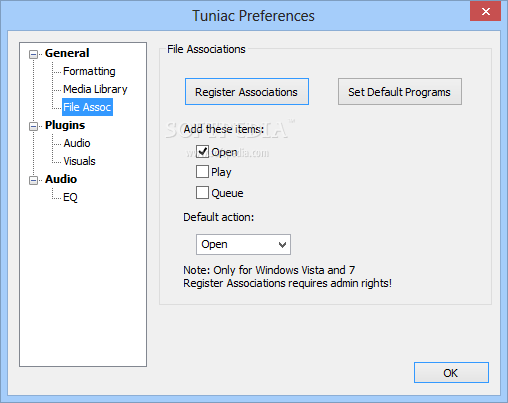Viewport: 508px width, 403px height.
Task: Select the File Assoc tree item
Action: click(87, 107)
